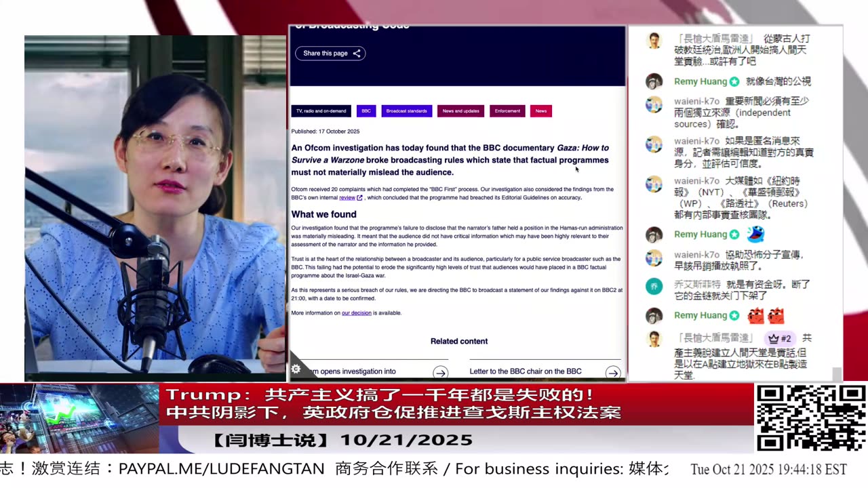Click the timestamp 'Tue Oct 21 2025 19:44:18 EST'
Image resolution: width=868 pixels, height=488 pixels.
[769, 470]
